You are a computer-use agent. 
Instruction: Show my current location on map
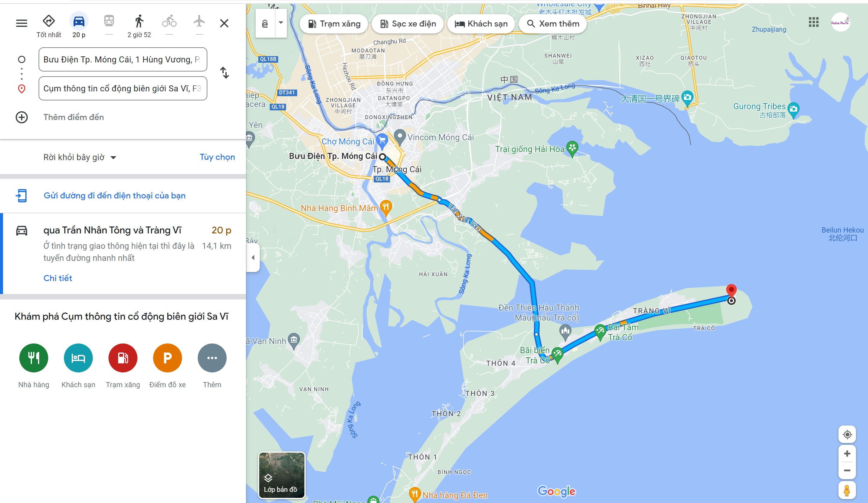tap(847, 435)
